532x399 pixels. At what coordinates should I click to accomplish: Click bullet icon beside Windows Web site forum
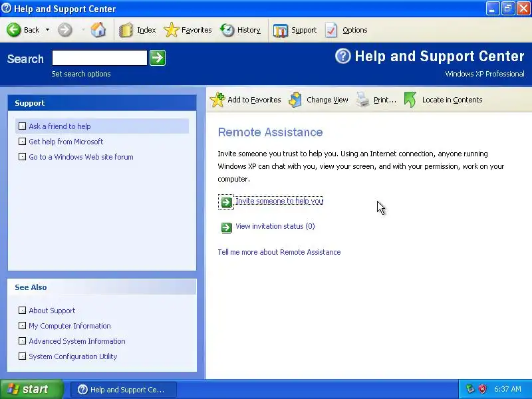22,157
